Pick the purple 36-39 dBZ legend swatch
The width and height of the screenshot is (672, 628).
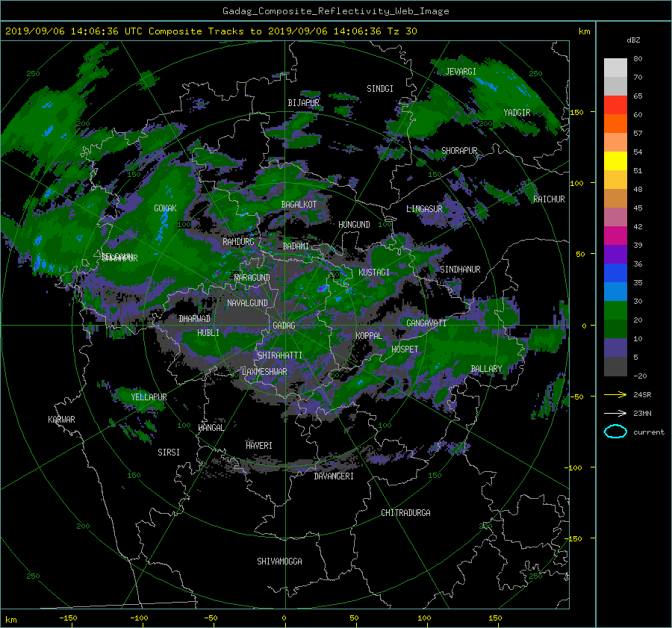615,254
